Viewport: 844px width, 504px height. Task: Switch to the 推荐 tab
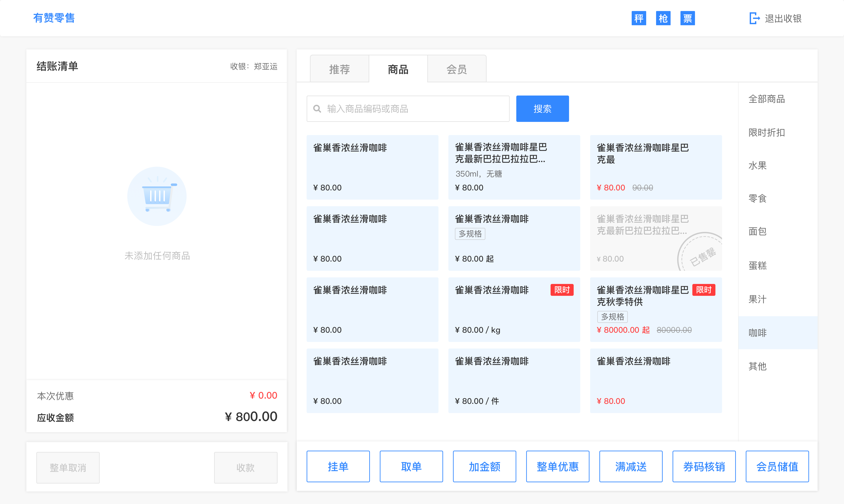pos(339,69)
